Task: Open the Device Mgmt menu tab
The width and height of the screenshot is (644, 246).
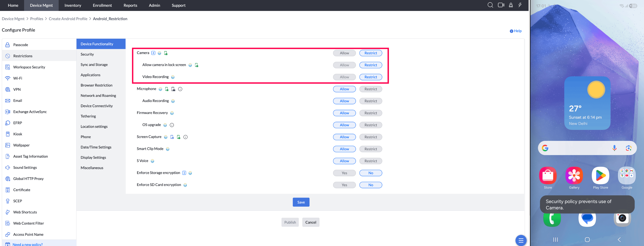Action: coord(41,5)
